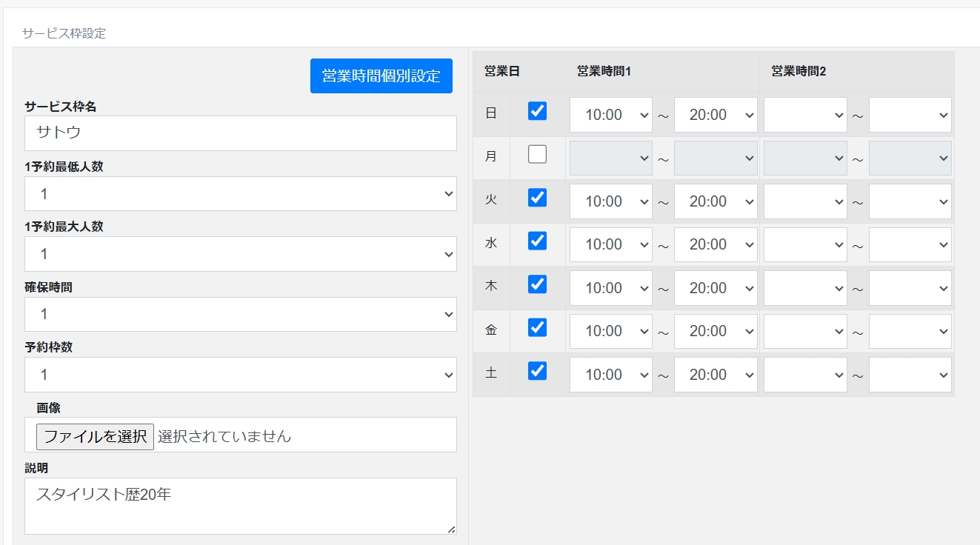Expand the 確保時間 dropdown
980x545 pixels.
(x=240, y=315)
